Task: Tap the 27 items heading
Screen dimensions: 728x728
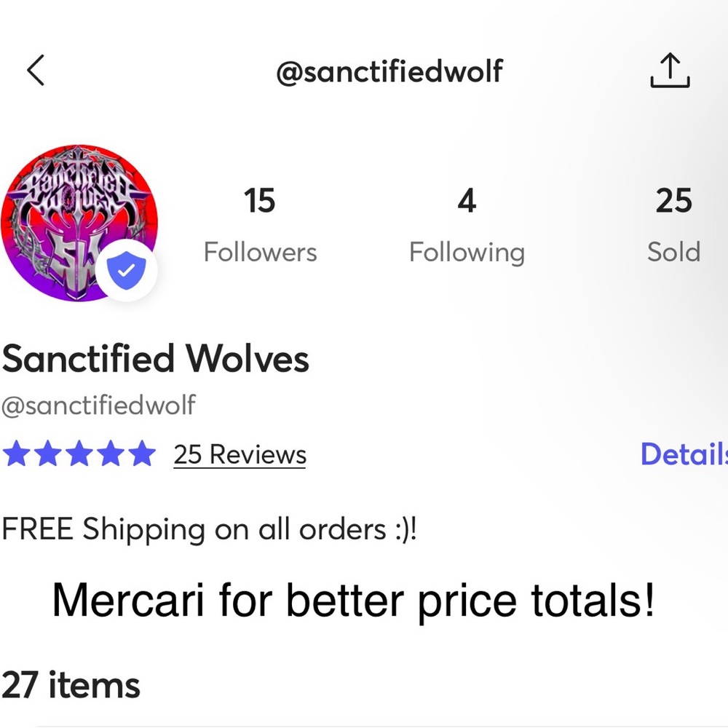Action: coord(71,685)
